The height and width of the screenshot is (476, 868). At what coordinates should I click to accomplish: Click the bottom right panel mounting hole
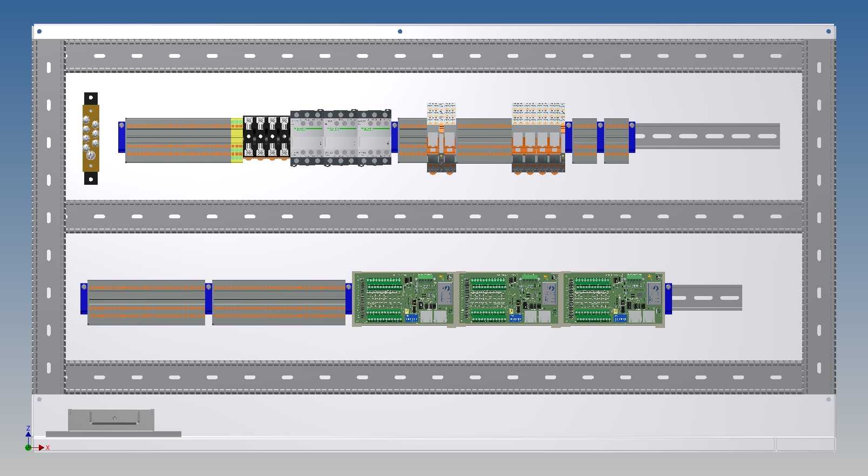coord(829,399)
